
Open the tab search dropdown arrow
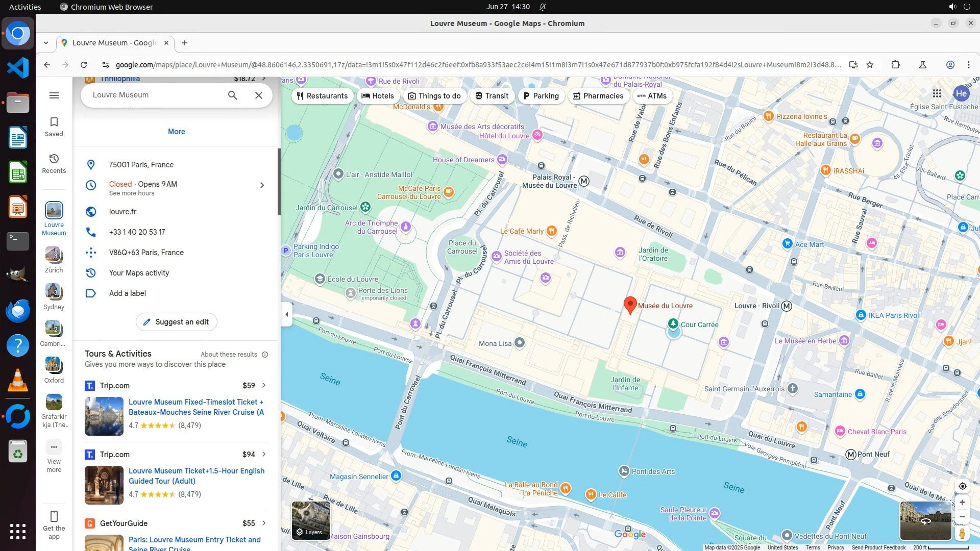[x=46, y=43]
